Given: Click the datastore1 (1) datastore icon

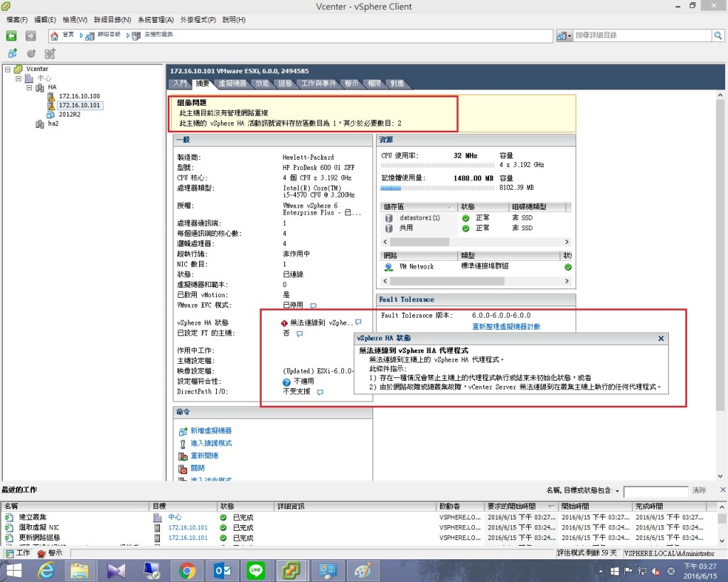Looking at the screenshot, I should 389,217.
